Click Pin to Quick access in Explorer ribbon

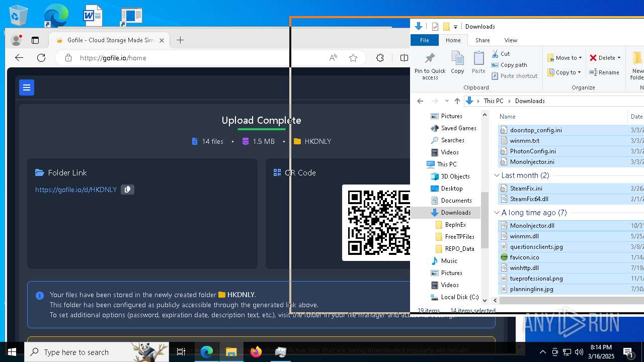[430, 65]
